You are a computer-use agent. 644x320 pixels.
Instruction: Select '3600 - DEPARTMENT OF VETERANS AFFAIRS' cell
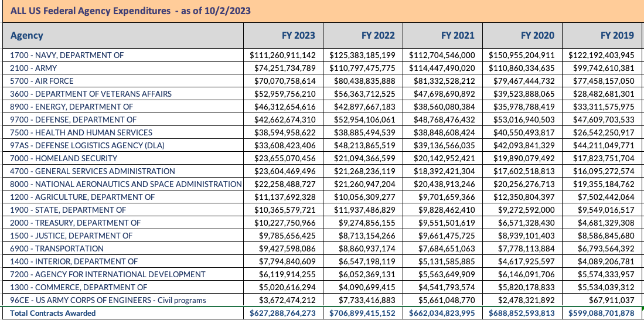click(x=123, y=94)
